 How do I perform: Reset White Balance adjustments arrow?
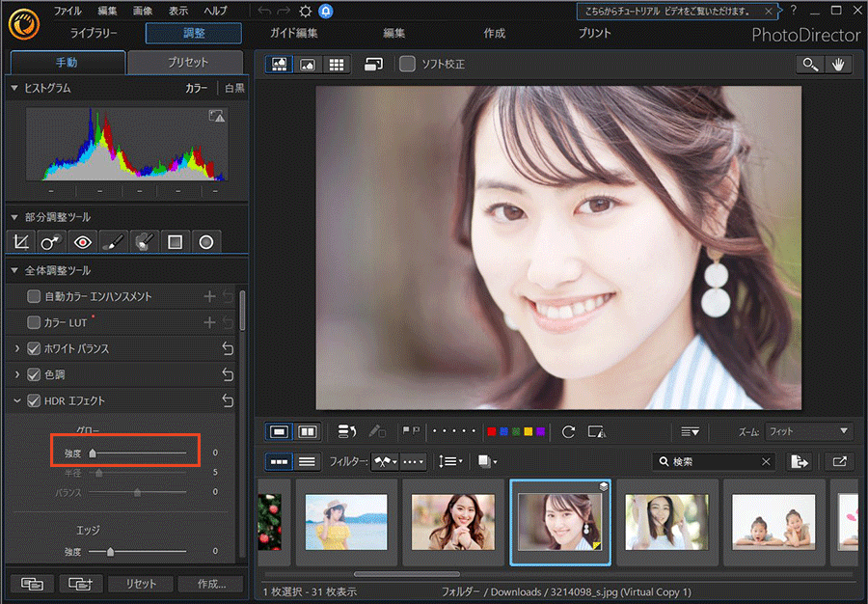click(228, 348)
